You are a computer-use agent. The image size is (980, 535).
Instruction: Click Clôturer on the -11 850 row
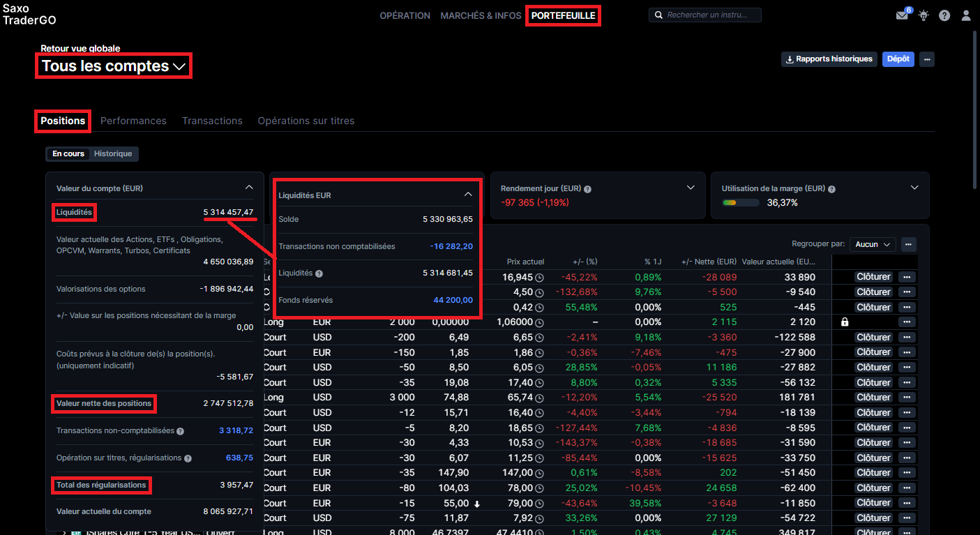click(873, 503)
